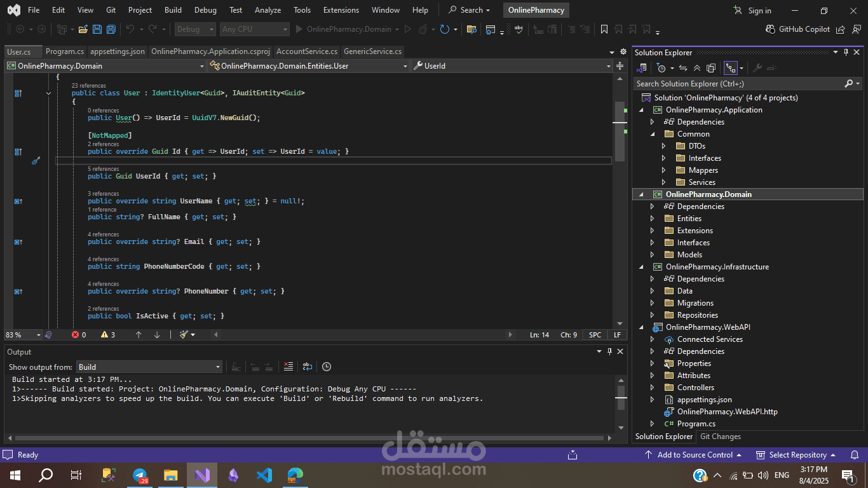Viewport: 868px width, 488px height.
Task: Toggle Word Wrap in the Output panel
Action: point(308,367)
